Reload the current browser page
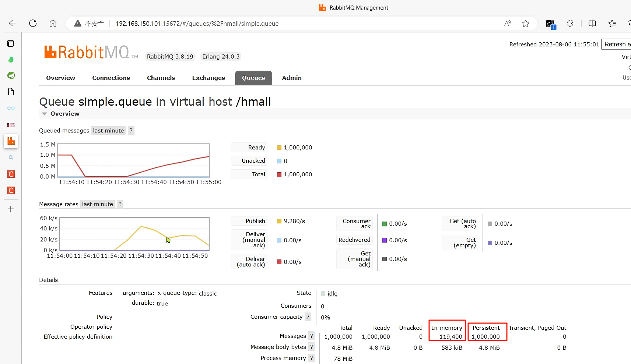This screenshot has height=364, width=631. tap(33, 23)
